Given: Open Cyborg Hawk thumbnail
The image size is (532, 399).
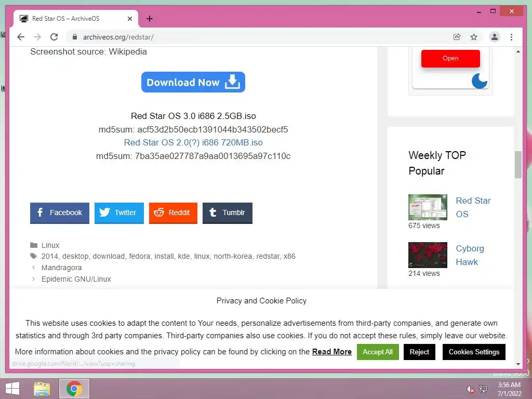Looking at the screenshot, I should point(428,255).
